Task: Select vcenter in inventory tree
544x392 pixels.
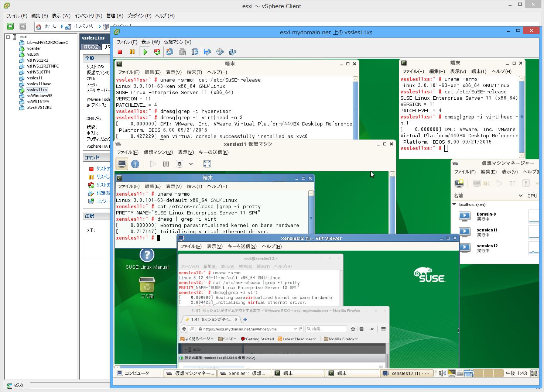Action: [34, 48]
